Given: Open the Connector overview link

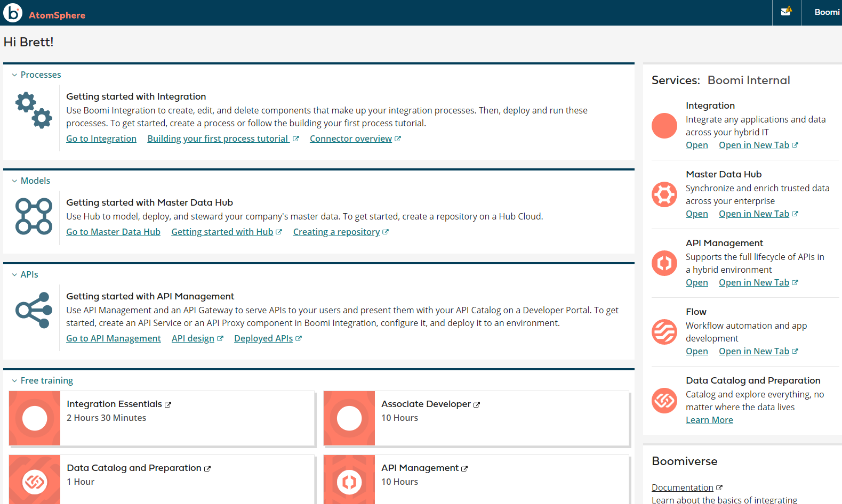Looking at the screenshot, I should pyautogui.click(x=351, y=139).
